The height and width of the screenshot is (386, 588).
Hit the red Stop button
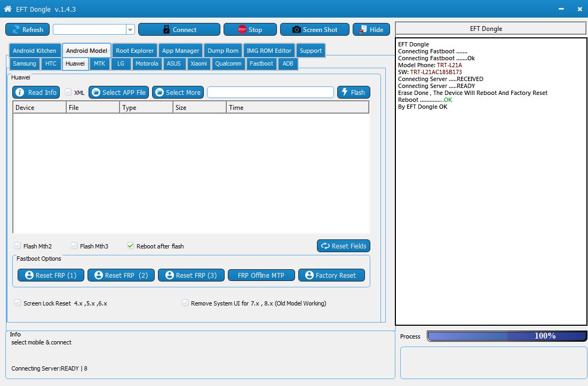(x=250, y=30)
